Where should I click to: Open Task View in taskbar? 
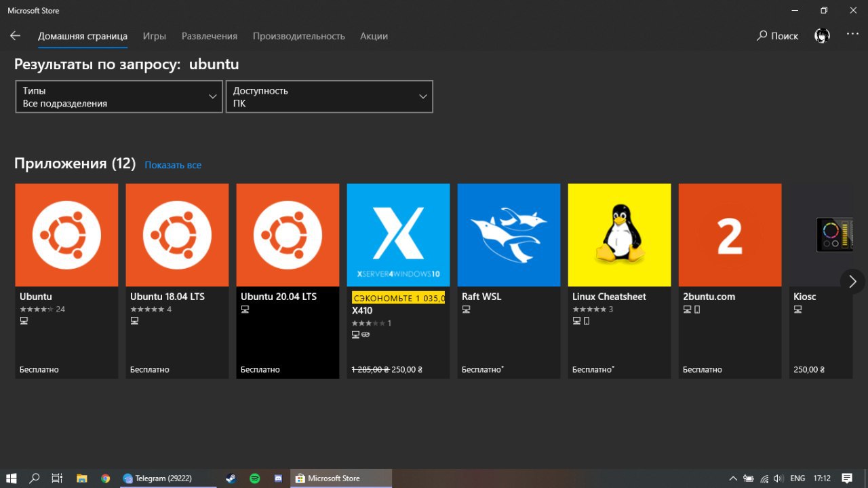click(x=58, y=478)
